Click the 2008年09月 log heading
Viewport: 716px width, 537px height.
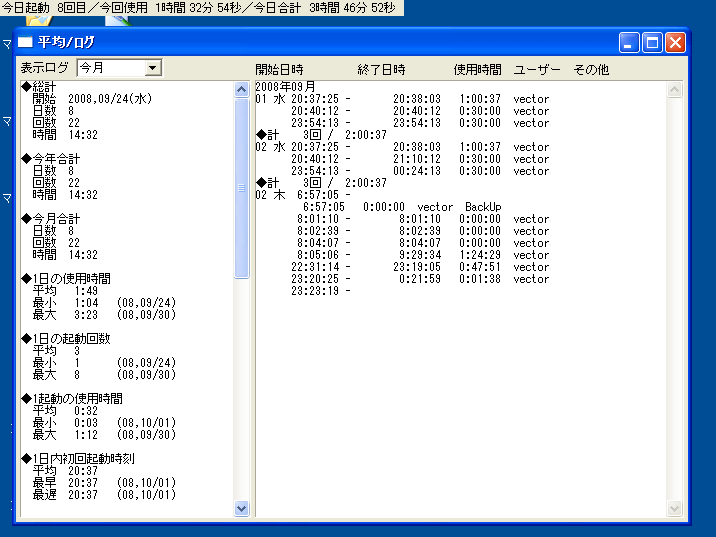tap(285, 86)
